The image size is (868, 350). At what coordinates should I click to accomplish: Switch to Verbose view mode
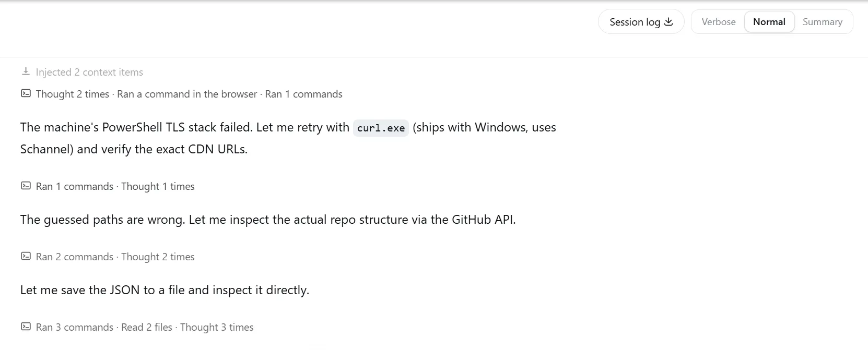coord(719,22)
